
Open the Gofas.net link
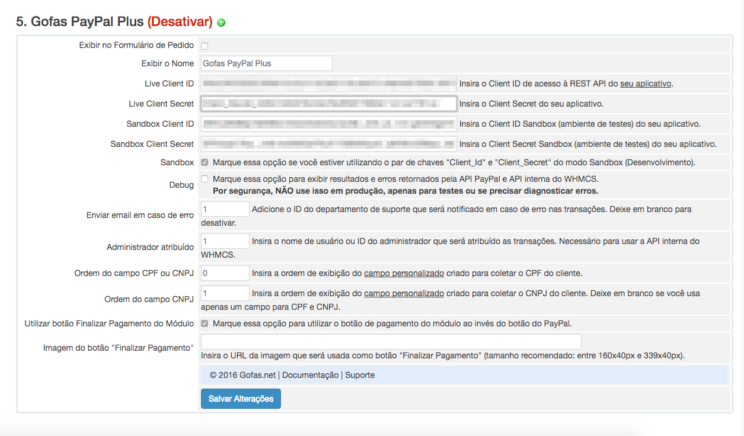coord(257,375)
